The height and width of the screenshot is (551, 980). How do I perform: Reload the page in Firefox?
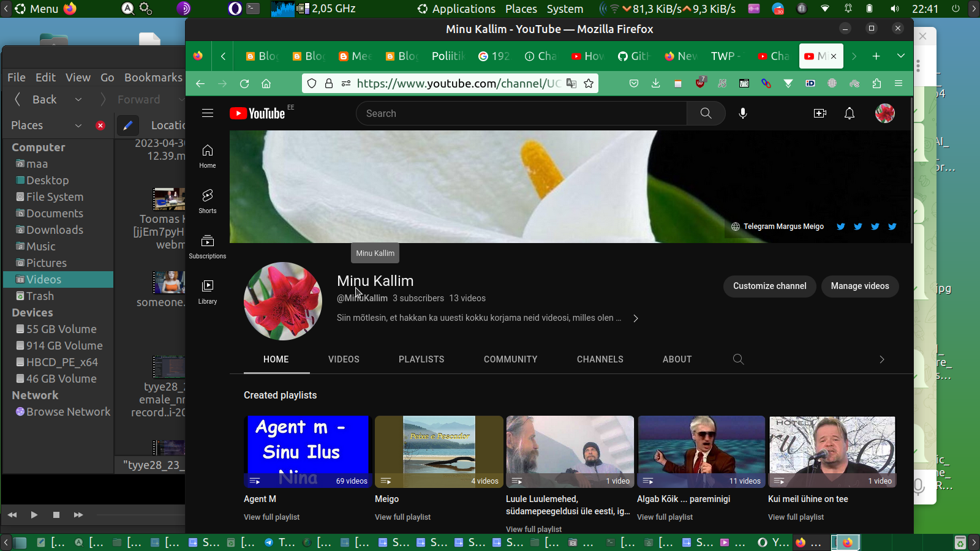coord(244,83)
